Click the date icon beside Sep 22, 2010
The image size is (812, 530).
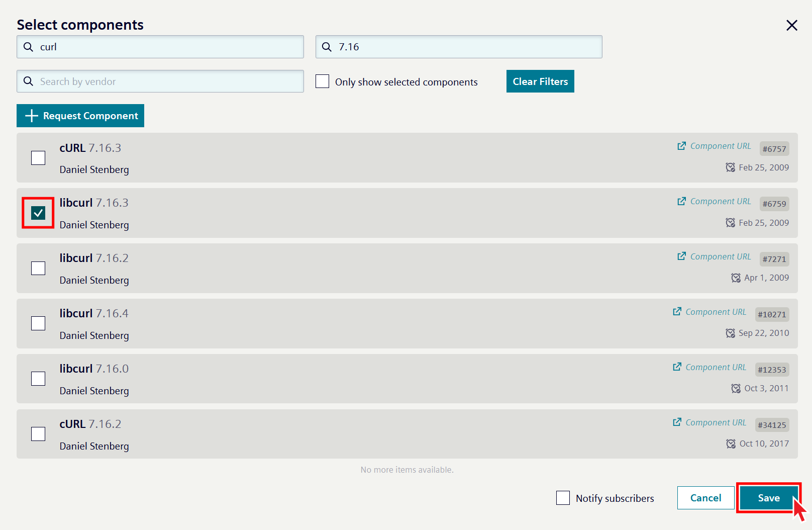click(x=730, y=333)
